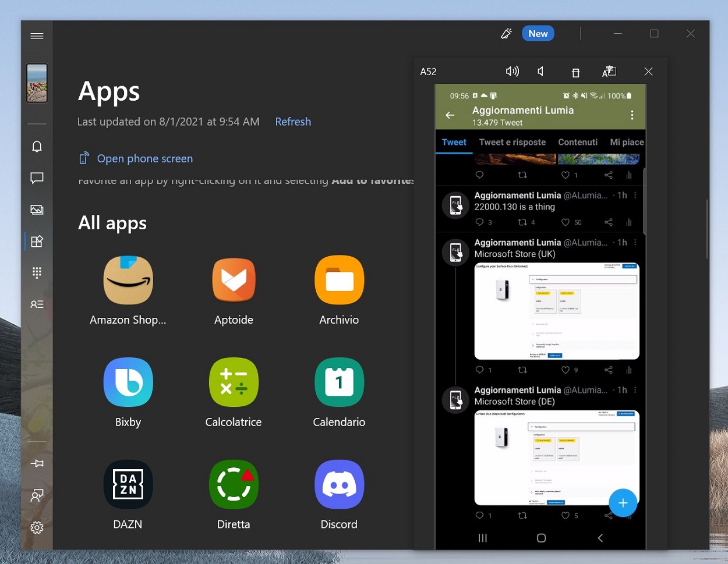This screenshot has height=564, width=728.
Task: Click the New button in title bar
Action: tap(538, 34)
